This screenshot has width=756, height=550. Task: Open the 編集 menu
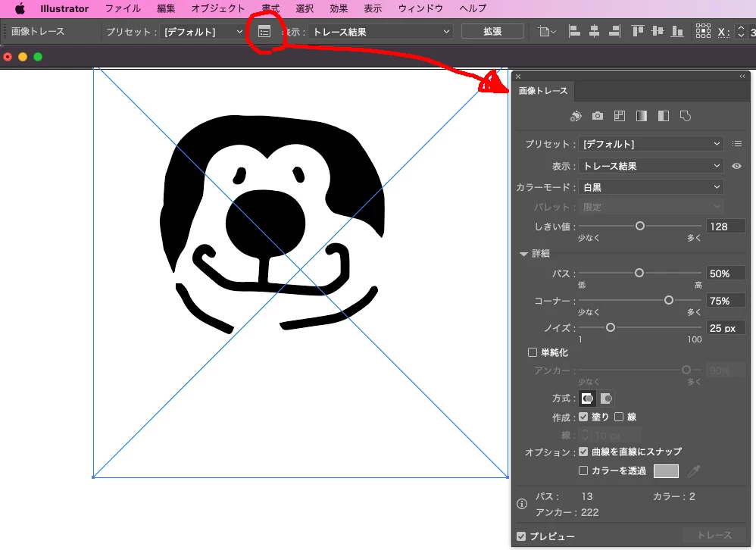tap(166, 8)
